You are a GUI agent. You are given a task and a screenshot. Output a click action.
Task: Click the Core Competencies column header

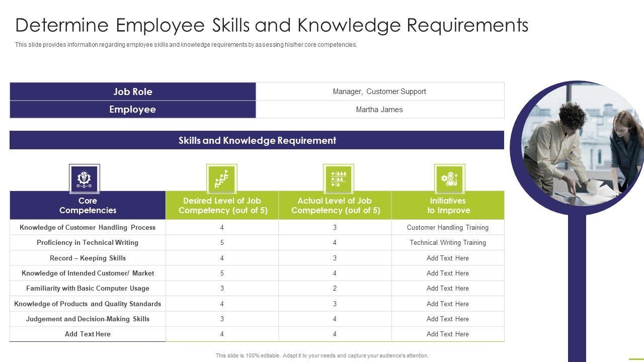88,206
